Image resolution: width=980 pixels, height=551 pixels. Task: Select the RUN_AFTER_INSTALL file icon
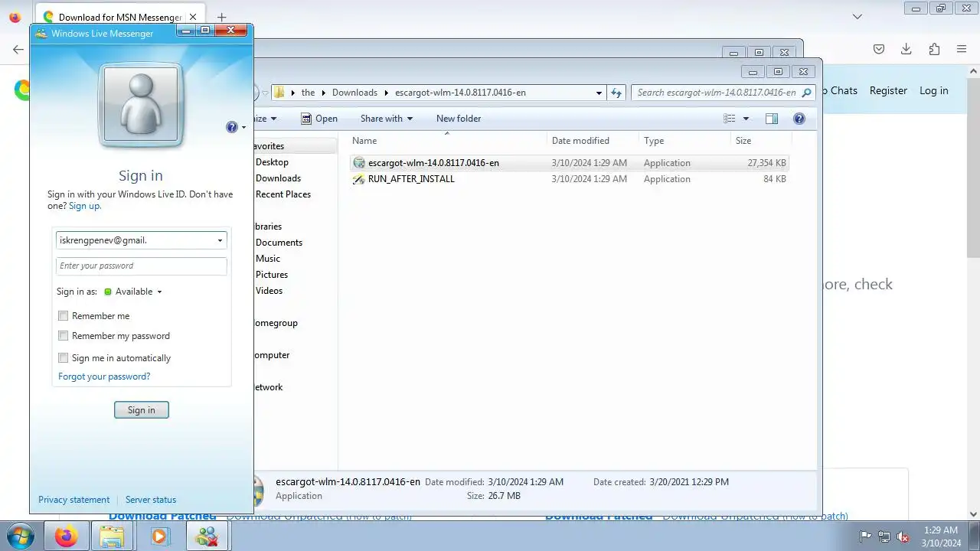pos(358,179)
